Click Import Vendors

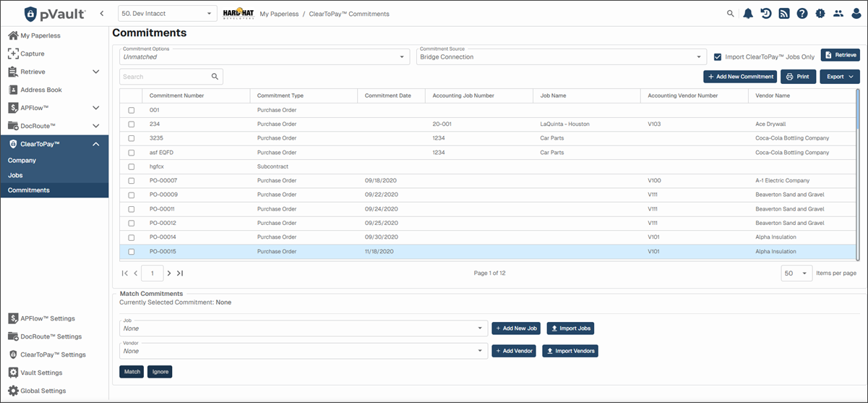point(570,351)
